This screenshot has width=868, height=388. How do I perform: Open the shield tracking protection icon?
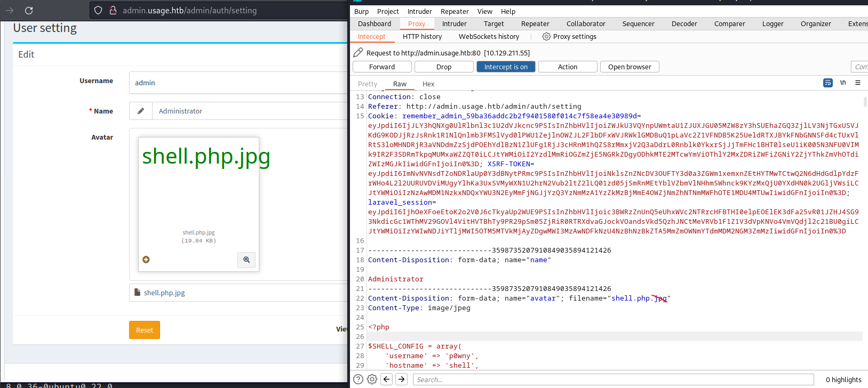coord(98,10)
